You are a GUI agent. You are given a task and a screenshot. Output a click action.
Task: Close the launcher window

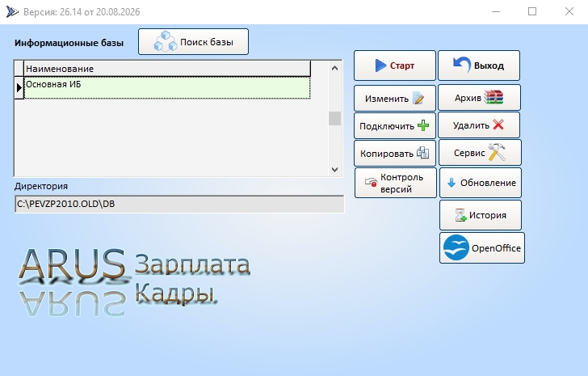[569, 11]
